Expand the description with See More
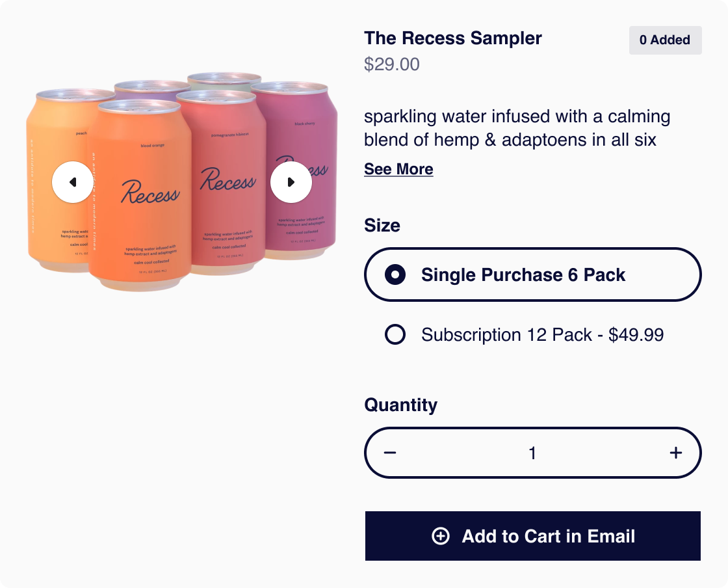The image size is (728, 588). (x=398, y=169)
